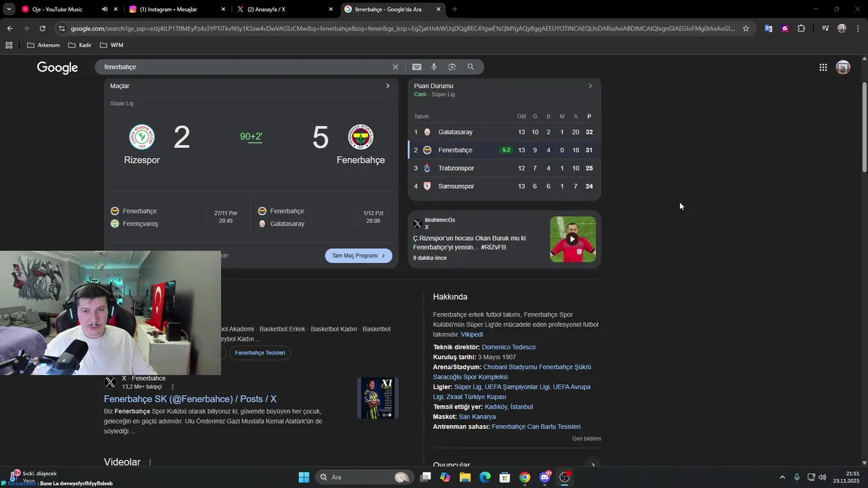Open Fenerbahçe Can Bartu Tesisleri link
Screen dimensions: 868x488
(x=536, y=427)
